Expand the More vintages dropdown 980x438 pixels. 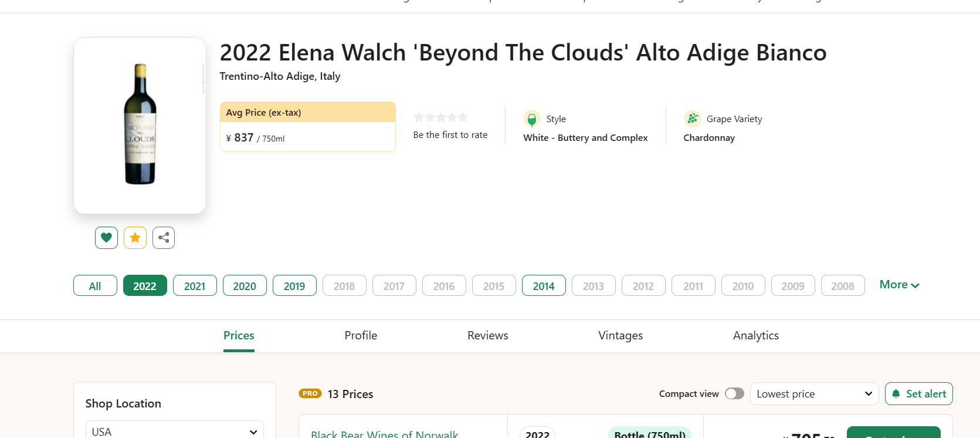[899, 285]
